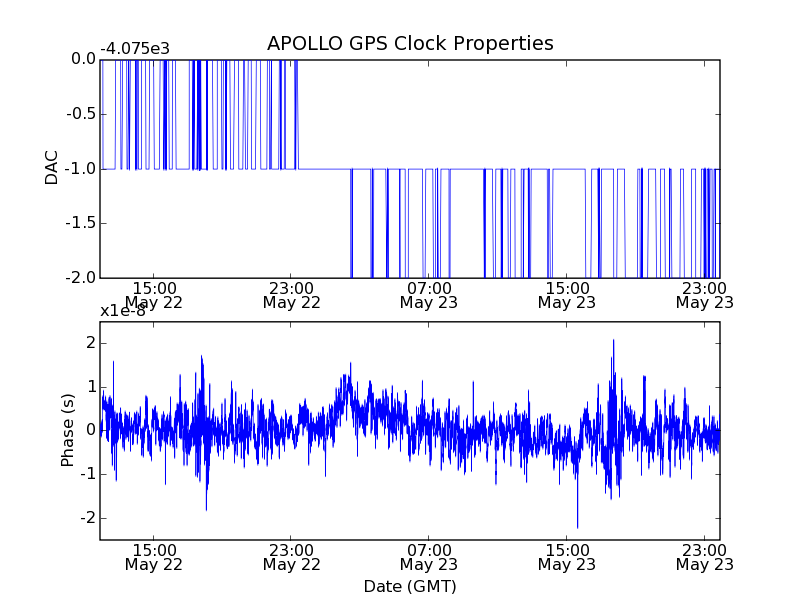800x600 pixels.
Task: Click the '-0.5' tick on the DAC axis
Action: (81, 114)
